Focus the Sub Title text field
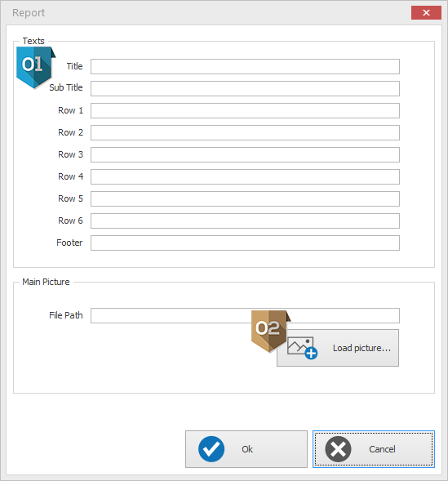Viewport: 448px width, 481px height. (245, 89)
